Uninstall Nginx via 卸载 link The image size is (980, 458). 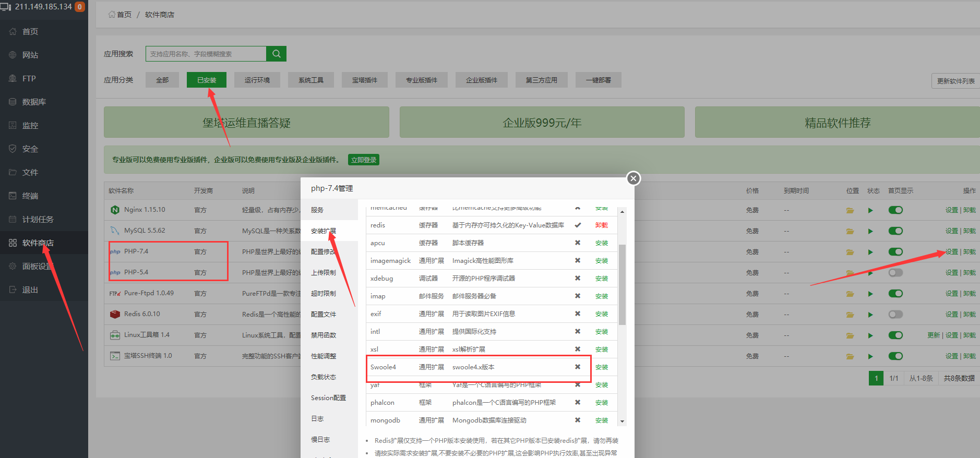pyautogui.click(x=970, y=210)
